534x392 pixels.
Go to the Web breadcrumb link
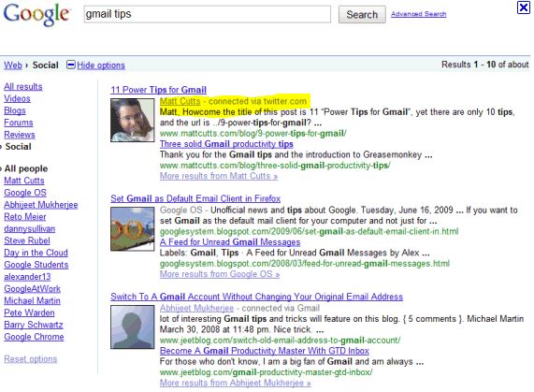(13, 65)
